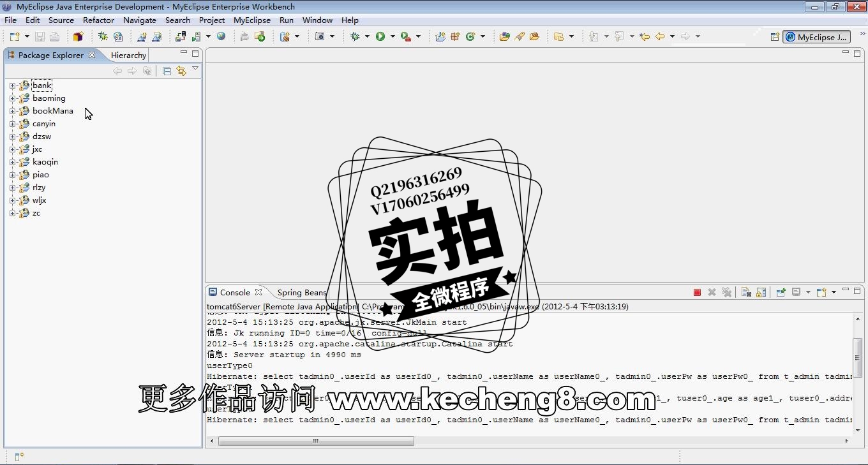Collapse All in Package Explorer
The image size is (868, 465).
pos(167,71)
